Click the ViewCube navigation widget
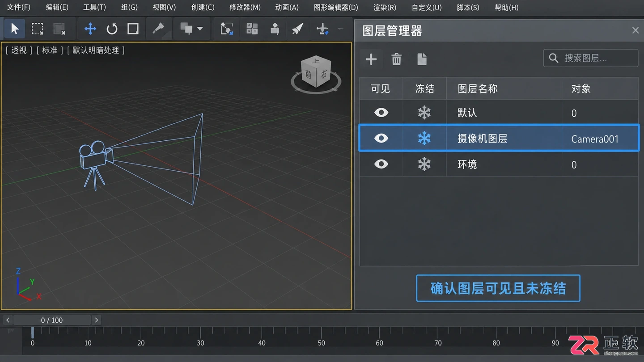644x362 pixels. tap(316, 75)
